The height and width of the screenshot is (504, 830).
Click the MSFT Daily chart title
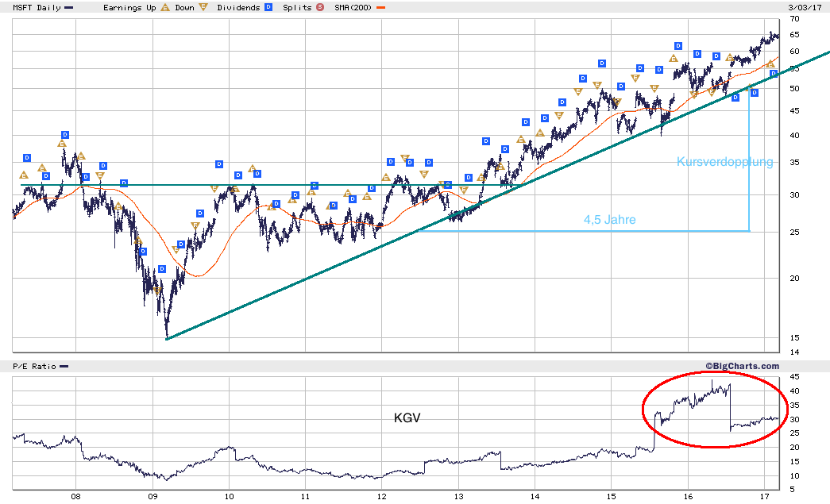[37, 7]
